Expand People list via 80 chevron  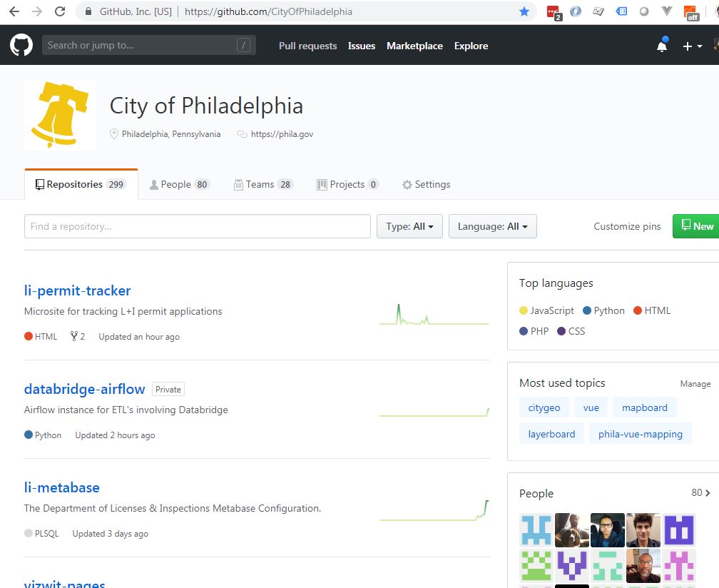[701, 492]
